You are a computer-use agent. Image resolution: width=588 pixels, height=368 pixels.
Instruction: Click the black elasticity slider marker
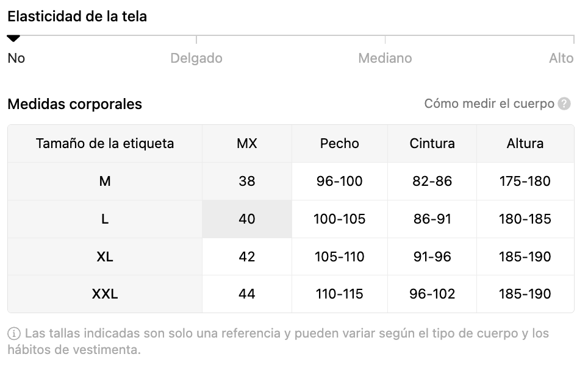(x=13, y=38)
